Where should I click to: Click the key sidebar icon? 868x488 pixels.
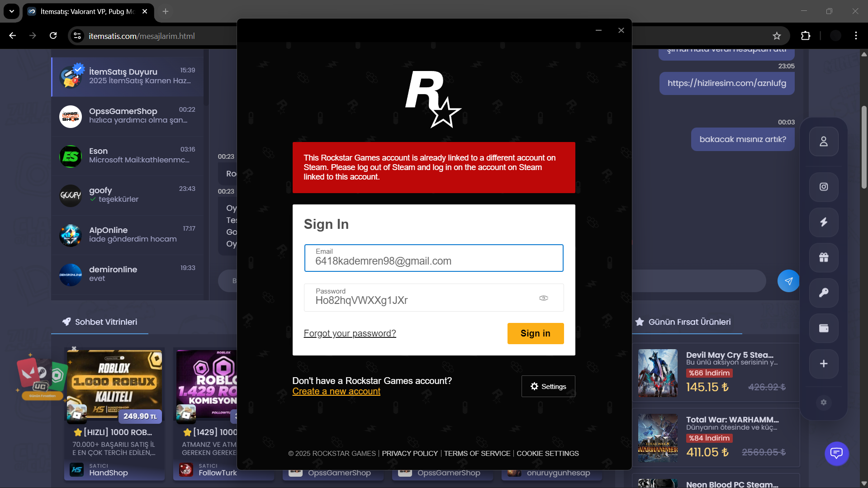pos(824,293)
